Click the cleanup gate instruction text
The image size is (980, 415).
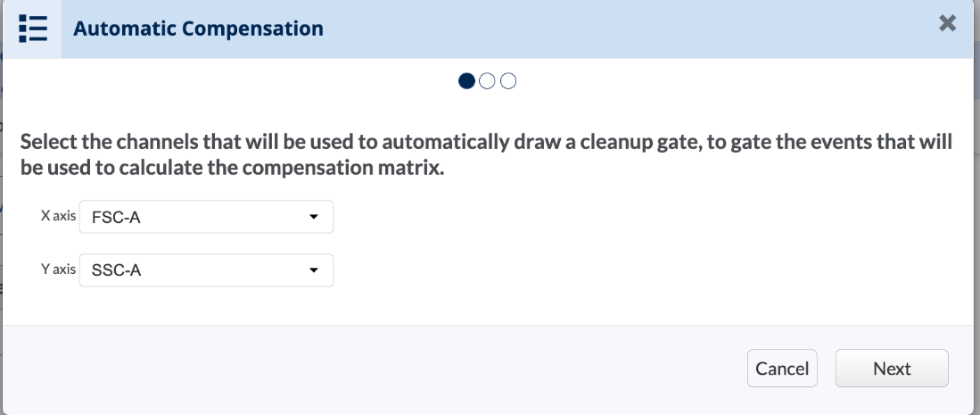coord(486,142)
